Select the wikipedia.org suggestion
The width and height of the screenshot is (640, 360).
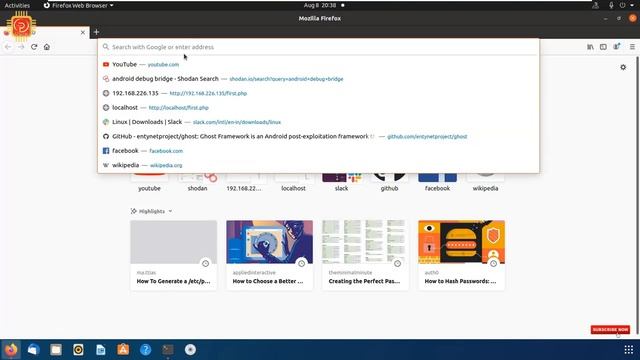point(318,165)
